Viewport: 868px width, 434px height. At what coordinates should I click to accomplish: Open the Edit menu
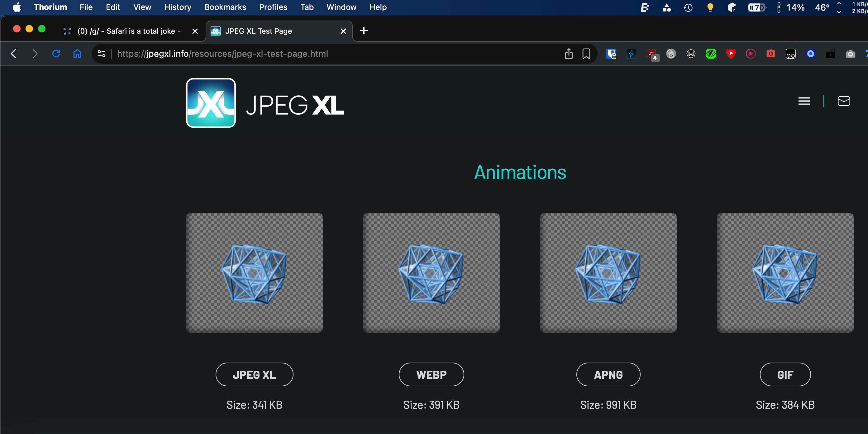(113, 7)
